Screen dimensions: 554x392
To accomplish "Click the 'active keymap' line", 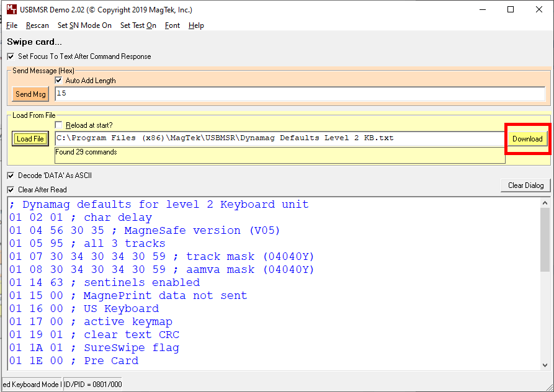I will tap(91, 322).
